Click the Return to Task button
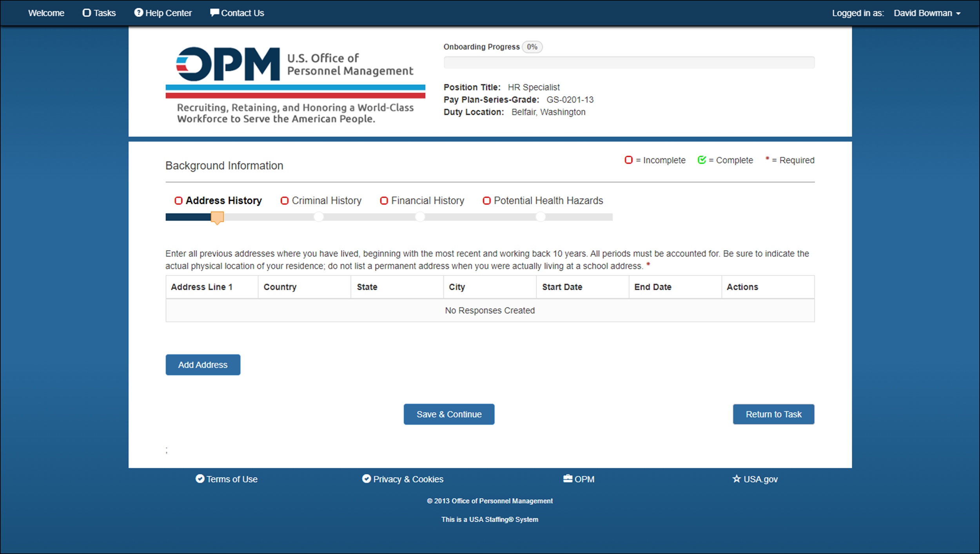The image size is (980, 554). tap(773, 414)
